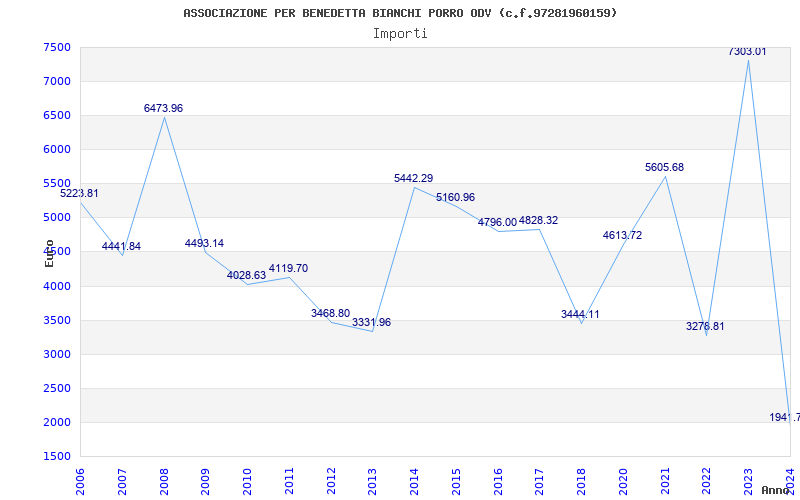Click year 2023 on x-axis
This screenshot has width=800, height=500.
tap(748, 481)
